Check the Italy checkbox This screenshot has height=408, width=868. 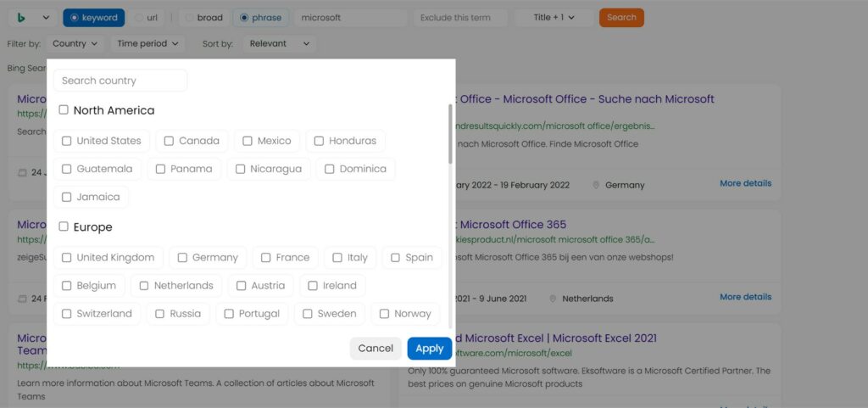(337, 257)
